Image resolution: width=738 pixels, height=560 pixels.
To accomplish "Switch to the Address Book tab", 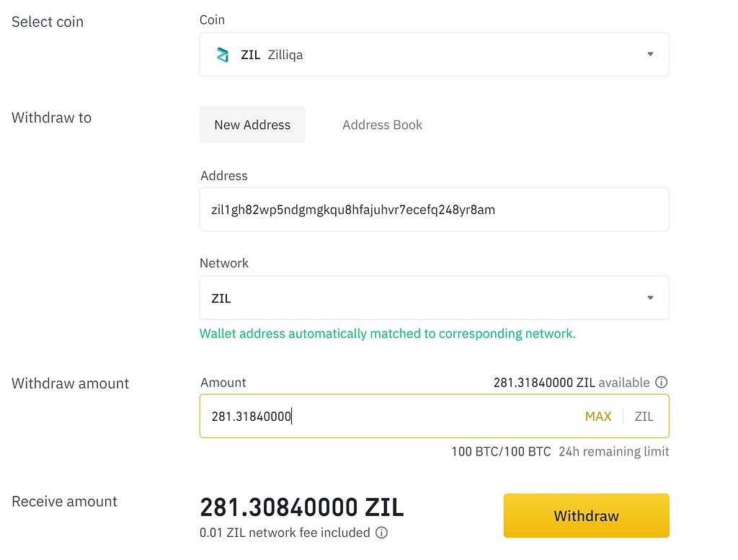I will click(x=382, y=125).
